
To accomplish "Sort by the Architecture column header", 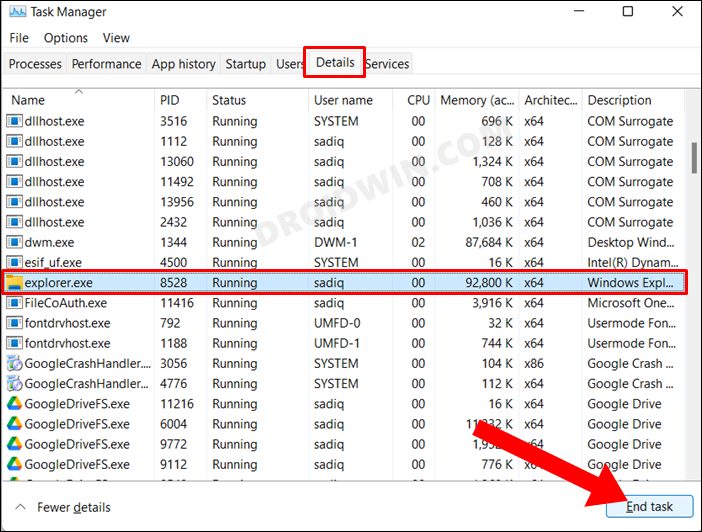I will [551, 100].
